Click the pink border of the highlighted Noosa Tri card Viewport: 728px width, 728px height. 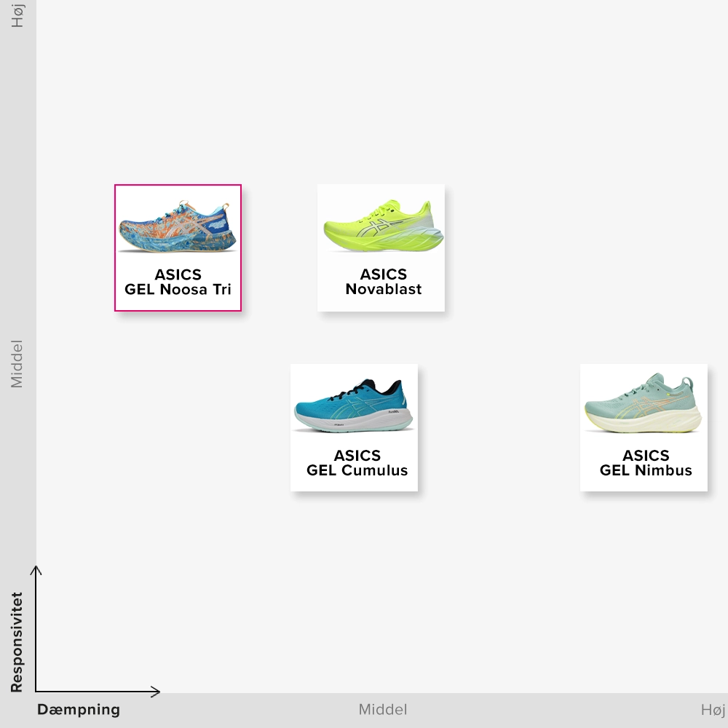(115, 248)
